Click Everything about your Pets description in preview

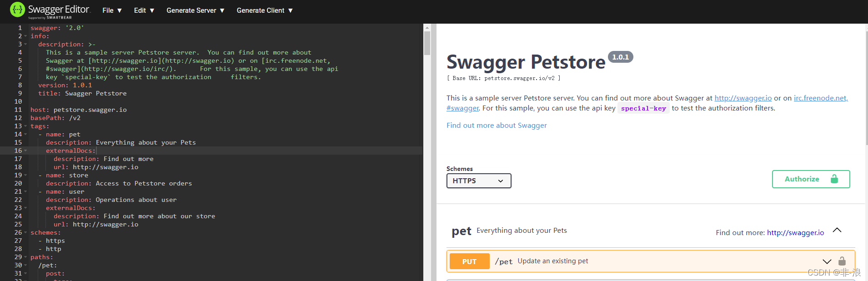[x=522, y=231]
